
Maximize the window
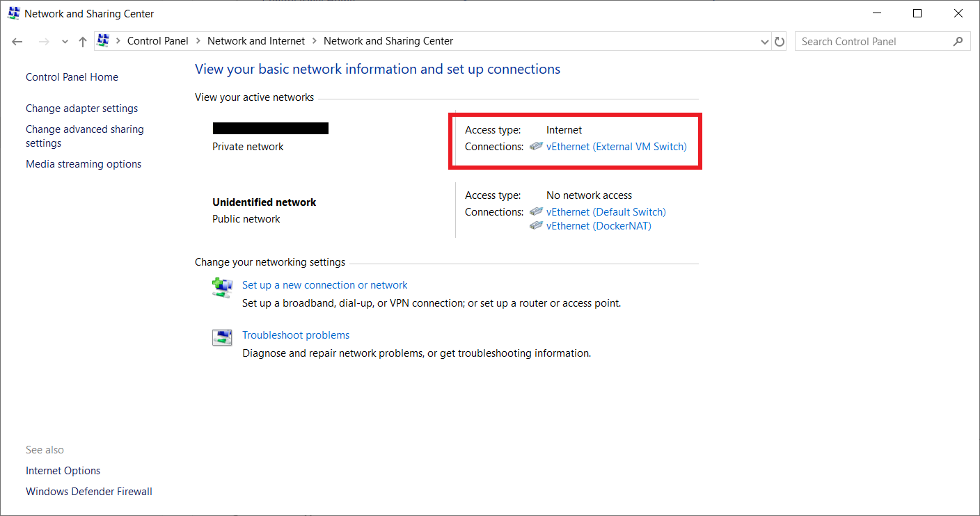click(x=917, y=13)
